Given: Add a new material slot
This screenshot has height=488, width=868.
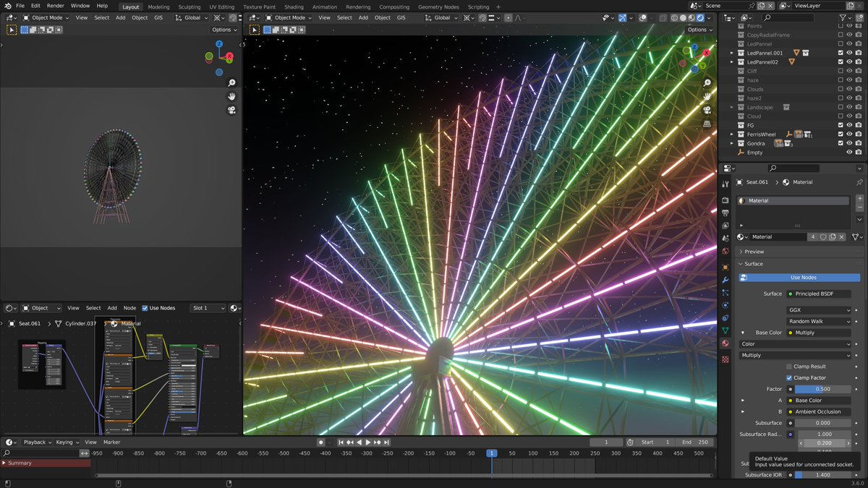Looking at the screenshot, I should tap(859, 199).
